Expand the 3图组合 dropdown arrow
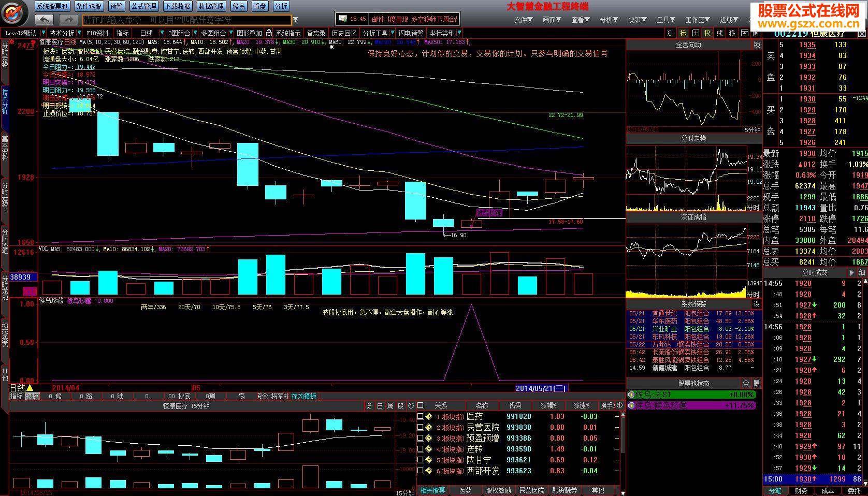 pos(195,33)
